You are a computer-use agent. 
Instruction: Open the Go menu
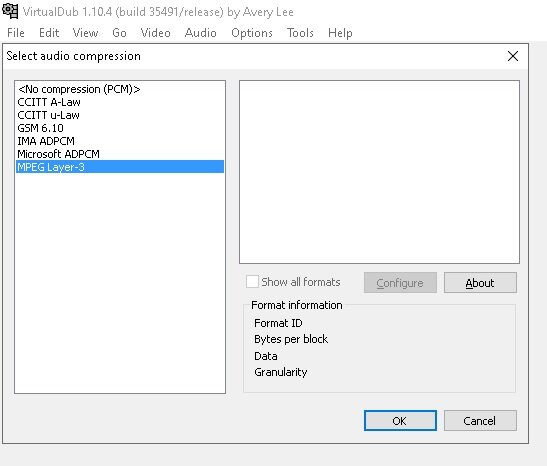pyautogui.click(x=119, y=33)
